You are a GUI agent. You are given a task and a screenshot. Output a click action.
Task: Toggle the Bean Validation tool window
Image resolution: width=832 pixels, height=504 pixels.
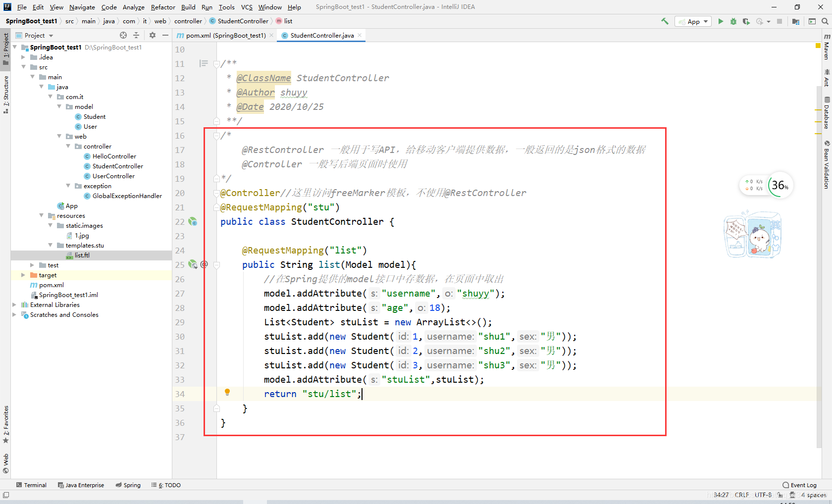click(827, 164)
